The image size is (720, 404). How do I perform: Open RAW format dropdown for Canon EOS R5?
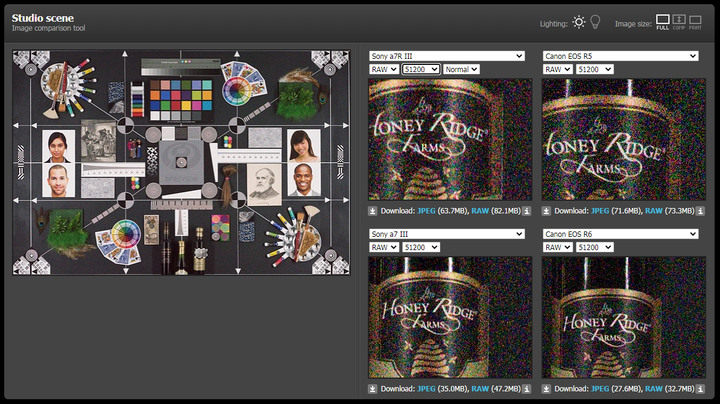[x=557, y=69]
